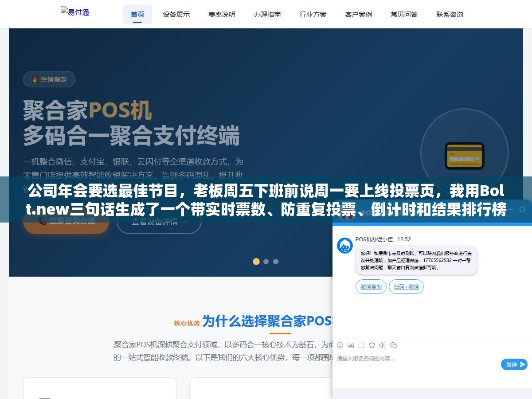
Task: Click the 核心优势 label
Action: coord(187,323)
